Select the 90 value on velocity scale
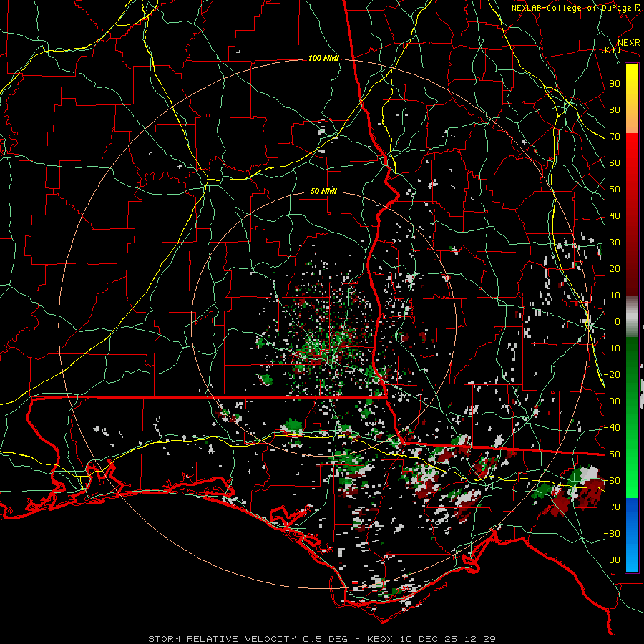Image resolution: width=644 pixels, height=644 pixels. coord(615,84)
